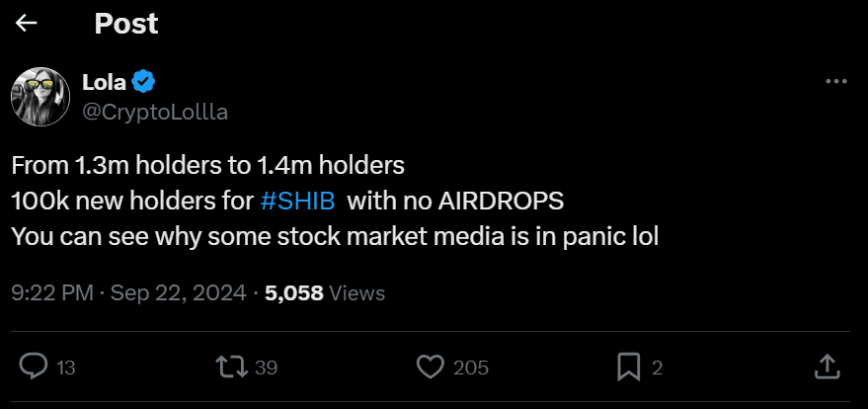Click the tweet text about stock market media
The width and height of the screenshot is (868, 409).
coord(335,237)
